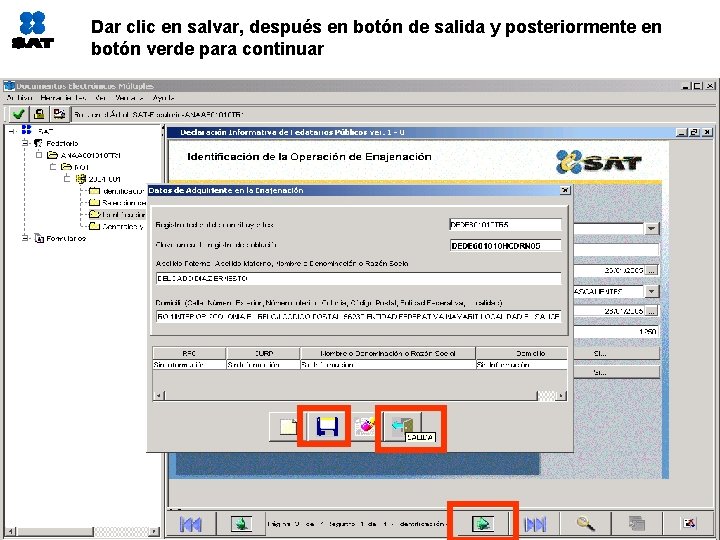
Task: Click the last icon at the bottom bar's right end
Action: pos(689,523)
